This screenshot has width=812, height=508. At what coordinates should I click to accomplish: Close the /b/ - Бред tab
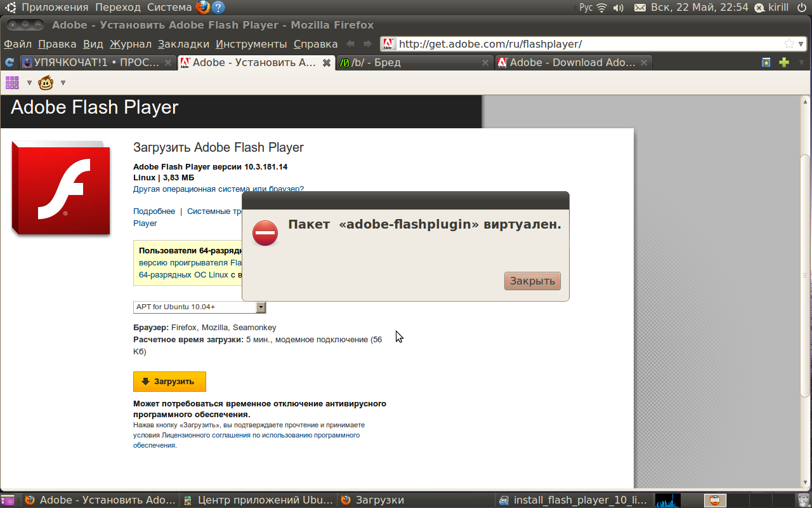point(485,62)
